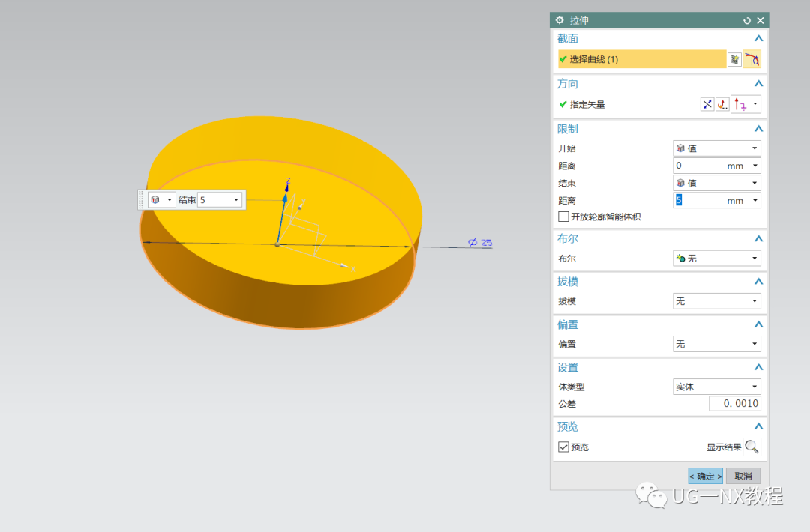Close the 拉伸 dialog
Image resolution: width=810 pixels, height=532 pixels.
click(760, 21)
